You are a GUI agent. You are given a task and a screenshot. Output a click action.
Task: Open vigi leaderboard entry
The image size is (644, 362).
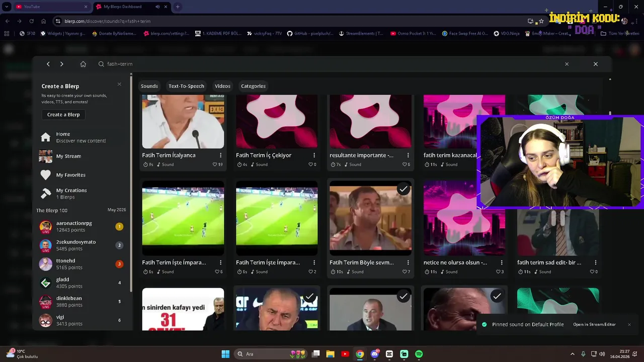pos(80,320)
